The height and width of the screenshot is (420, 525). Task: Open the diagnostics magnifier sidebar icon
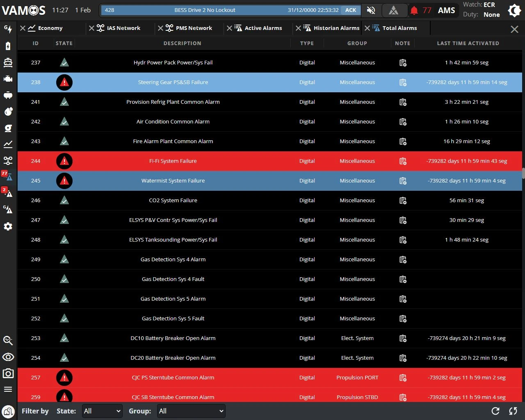[8, 340]
